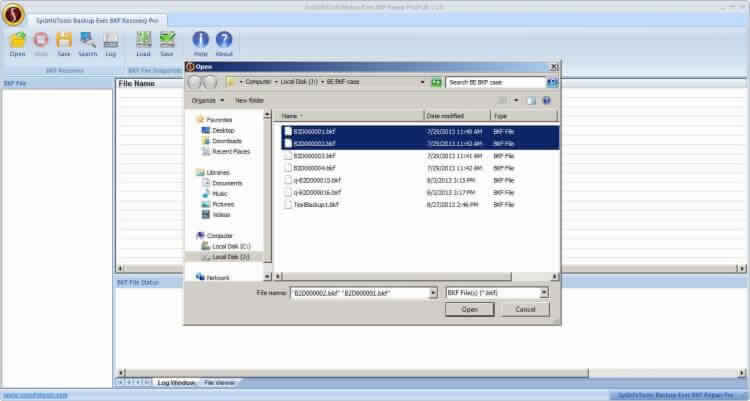Image resolution: width=750 pixels, height=401 pixels.
Task: Click the Network icon in navigation pane
Action: (x=200, y=277)
